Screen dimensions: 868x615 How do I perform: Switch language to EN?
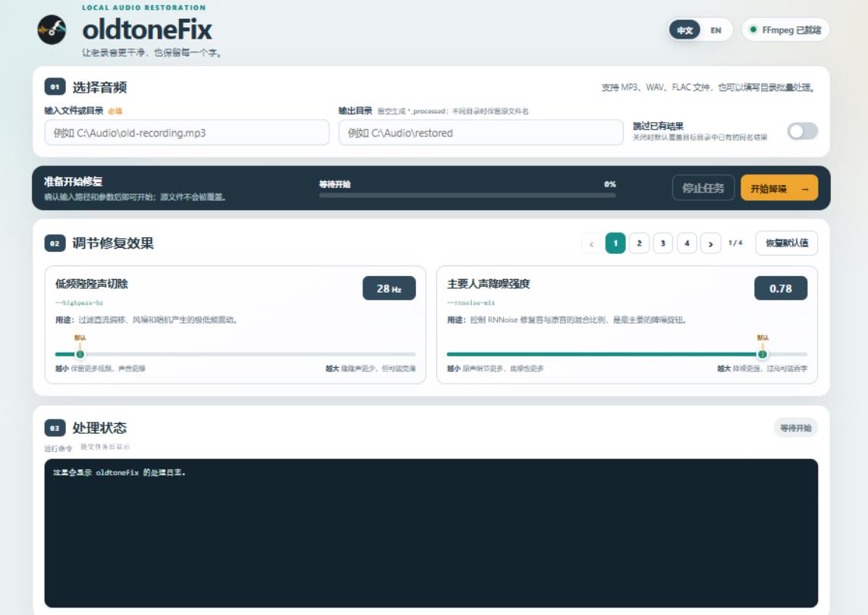[715, 30]
